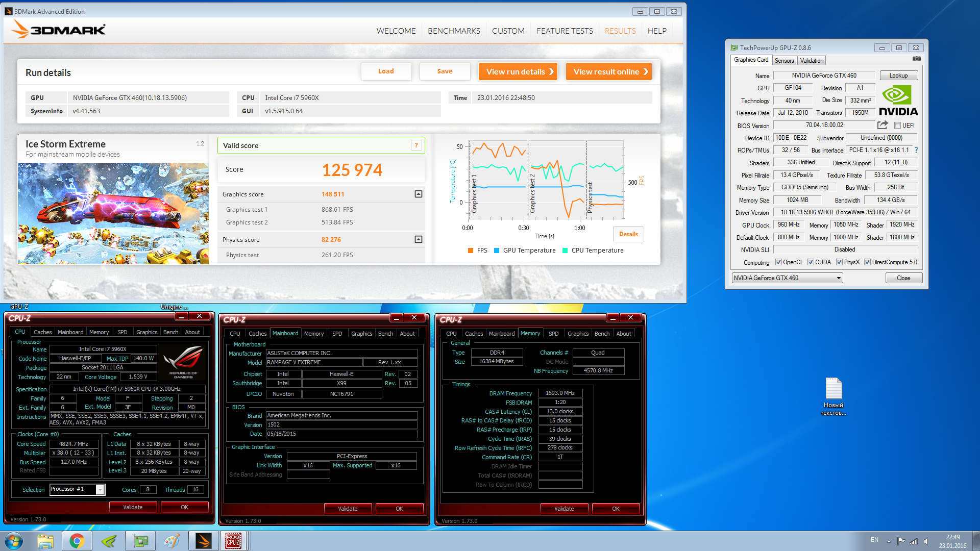
Task: Click the 3DMark logo
Action: (x=58, y=29)
